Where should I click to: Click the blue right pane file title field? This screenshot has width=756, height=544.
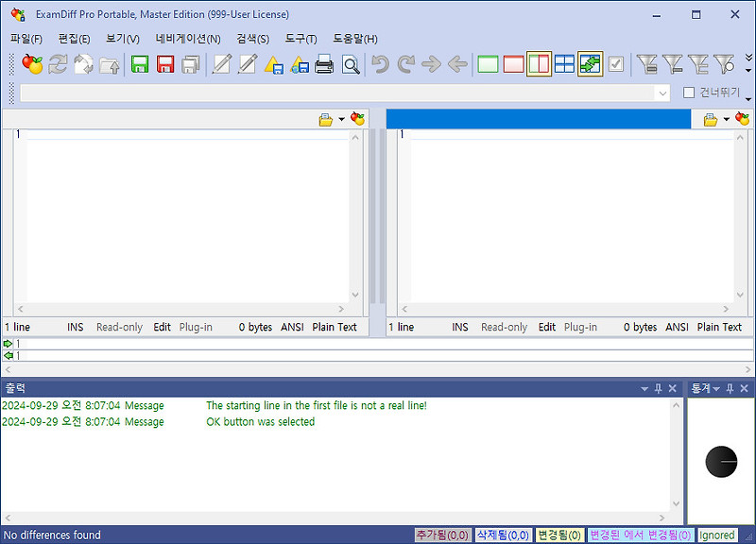538,119
